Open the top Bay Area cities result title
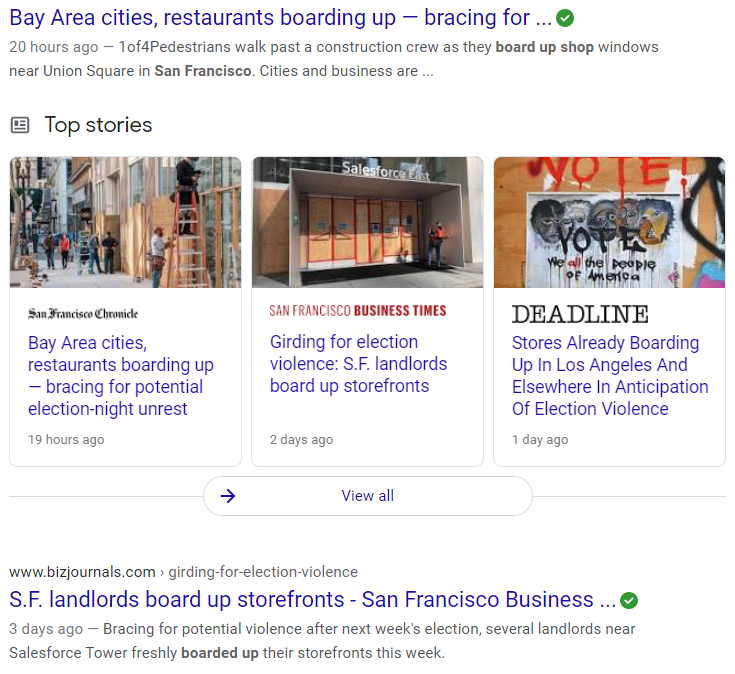 (280, 18)
